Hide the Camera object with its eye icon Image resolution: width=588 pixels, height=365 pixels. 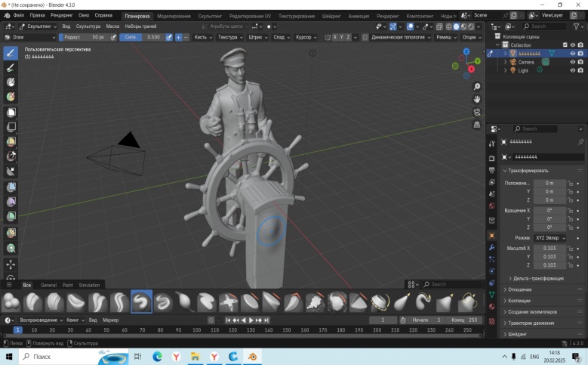click(573, 62)
